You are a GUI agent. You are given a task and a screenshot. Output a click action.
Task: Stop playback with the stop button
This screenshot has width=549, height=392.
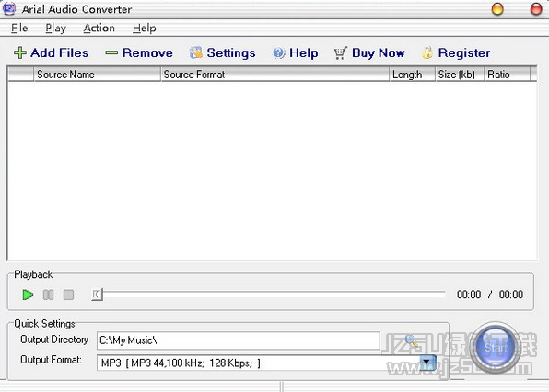click(68, 294)
